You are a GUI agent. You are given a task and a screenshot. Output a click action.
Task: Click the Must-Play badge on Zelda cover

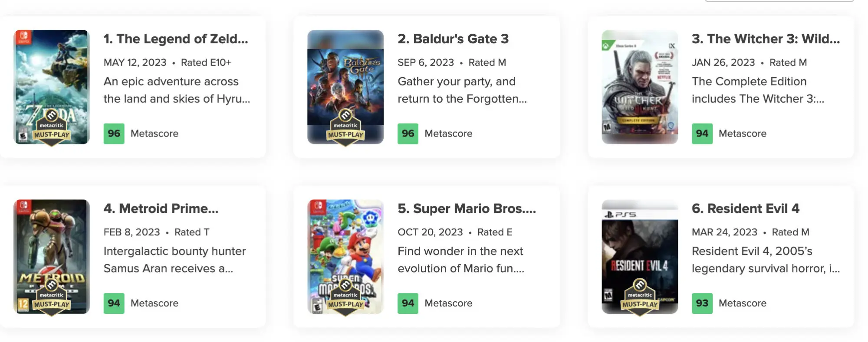52,128
